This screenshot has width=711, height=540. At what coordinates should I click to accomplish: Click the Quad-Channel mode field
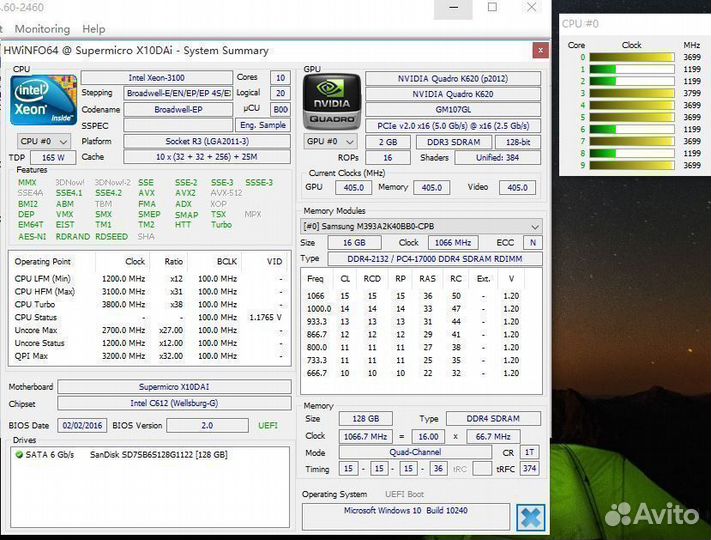415,452
